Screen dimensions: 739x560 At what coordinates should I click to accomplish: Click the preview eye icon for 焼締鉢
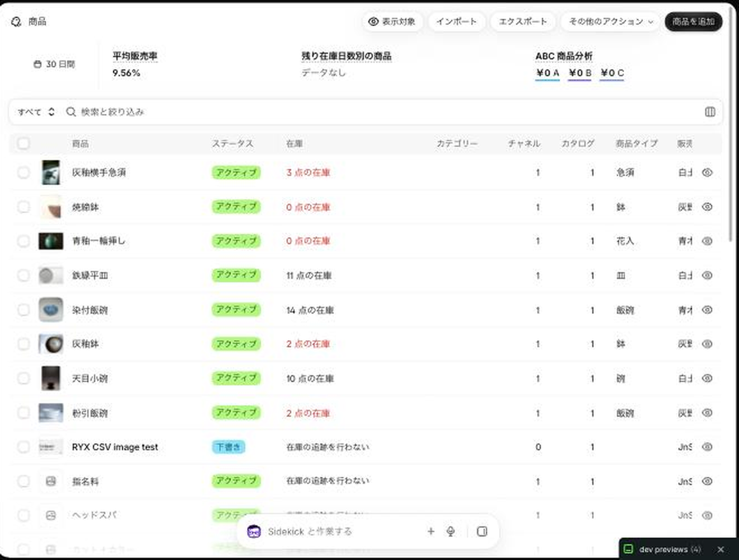pyautogui.click(x=708, y=207)
